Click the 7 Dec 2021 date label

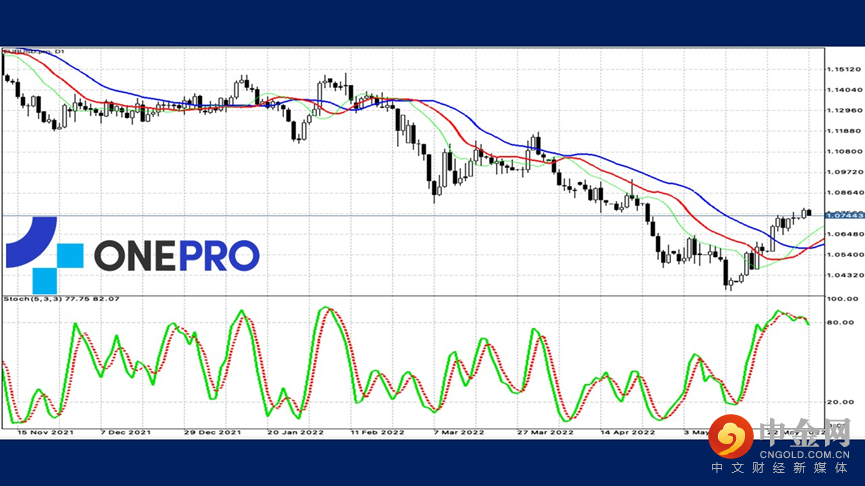click(x=126, y=432)
